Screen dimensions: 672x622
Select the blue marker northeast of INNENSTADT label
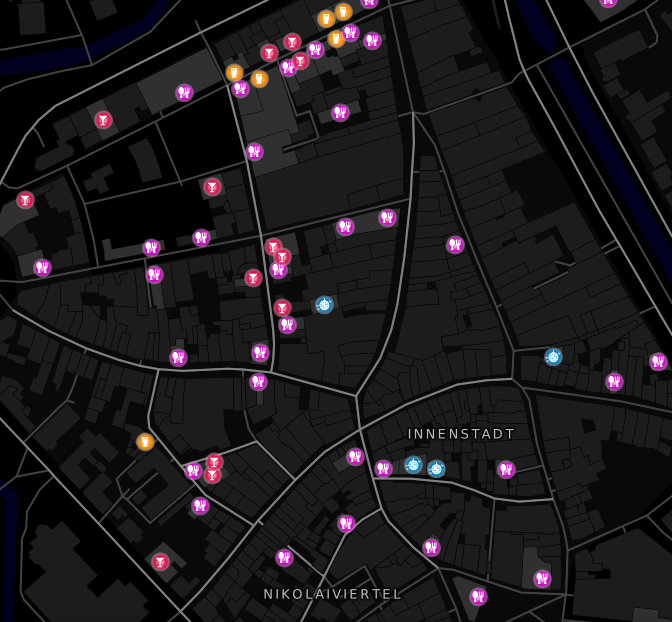click(553, 357)
